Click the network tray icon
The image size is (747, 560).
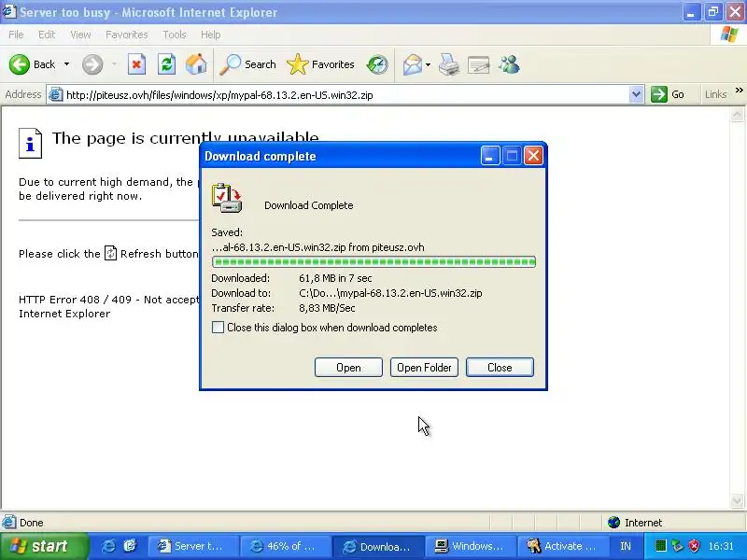pyautogui.click(x=676, y=546)
